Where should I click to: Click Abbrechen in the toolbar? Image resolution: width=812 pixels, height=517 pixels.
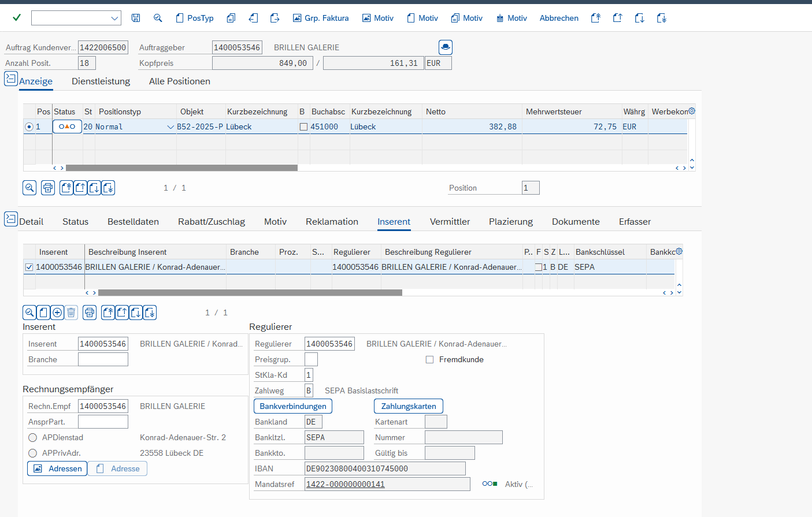coord(559,18)
